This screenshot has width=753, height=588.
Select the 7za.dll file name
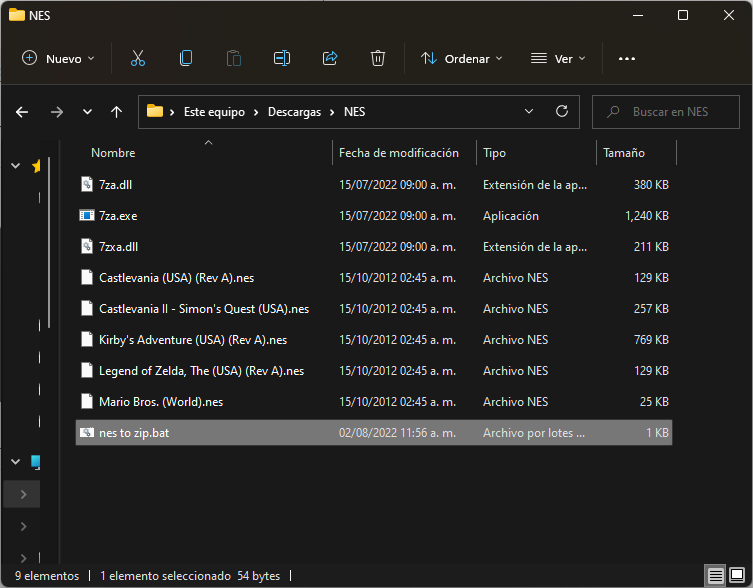(115, 184)
